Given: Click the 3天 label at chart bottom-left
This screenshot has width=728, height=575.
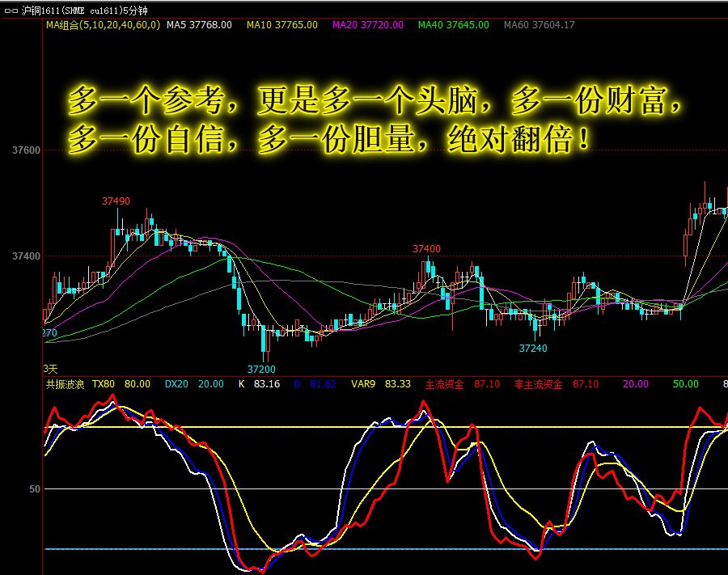Looking at the screenshot, I should click(x=51, y=369).
